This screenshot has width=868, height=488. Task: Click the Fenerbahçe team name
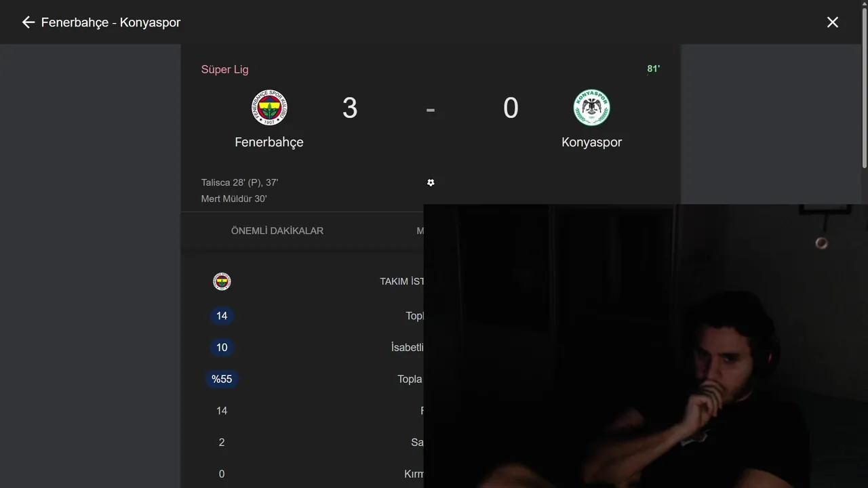click(x=269, y=142)
